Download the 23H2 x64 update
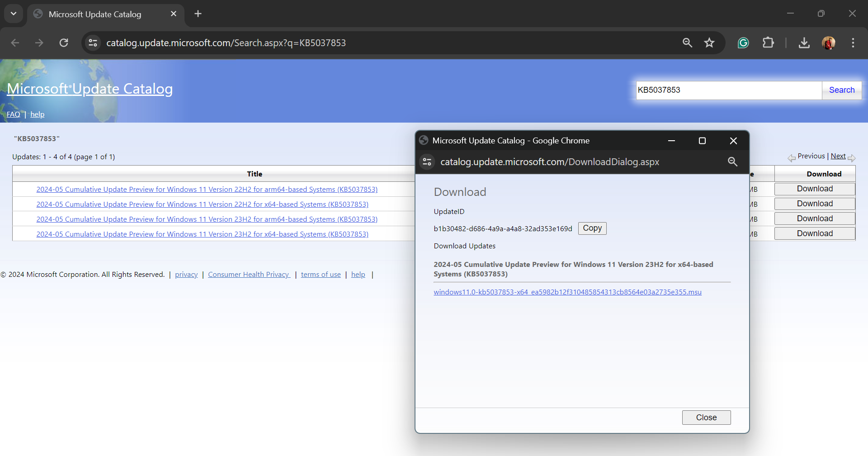868x456 pixels. pyautogui.click(x=815, y=233)
